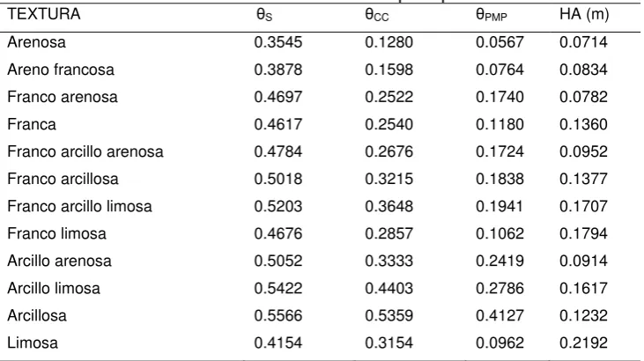The height and width of the screenshot is (361, 644).
Task: Click the Arcillo limosa texture name
Action: point(54,288)
